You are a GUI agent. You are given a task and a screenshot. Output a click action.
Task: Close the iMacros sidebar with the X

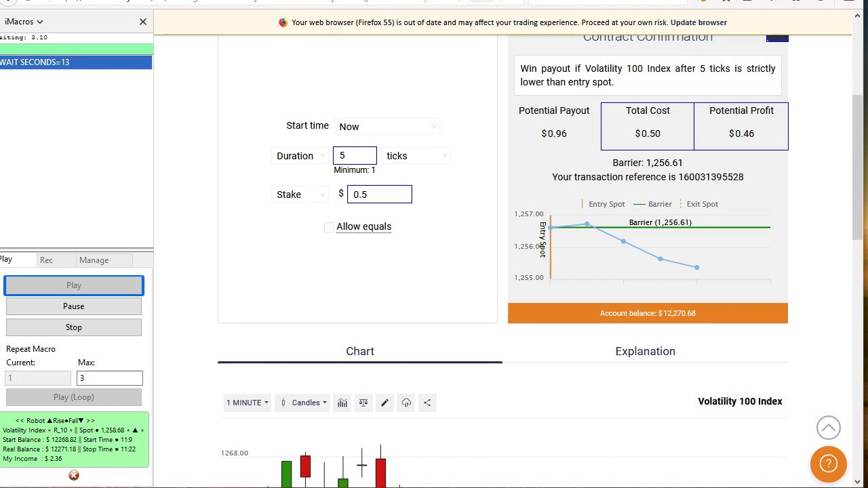(142, 22)
